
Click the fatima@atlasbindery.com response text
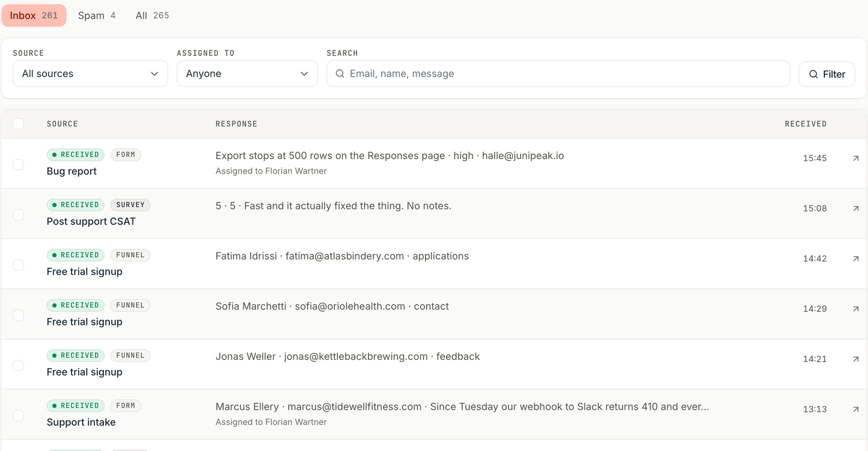(x=342, y=256)
